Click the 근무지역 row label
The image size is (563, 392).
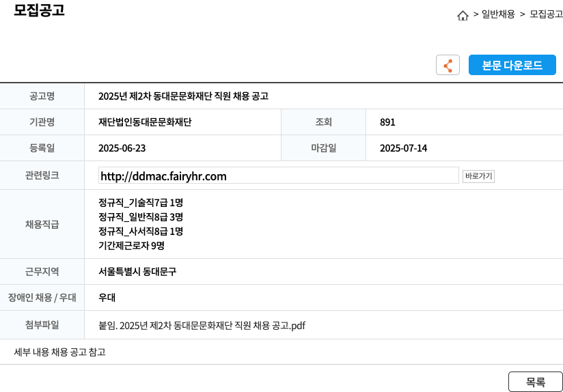(42, 272)
